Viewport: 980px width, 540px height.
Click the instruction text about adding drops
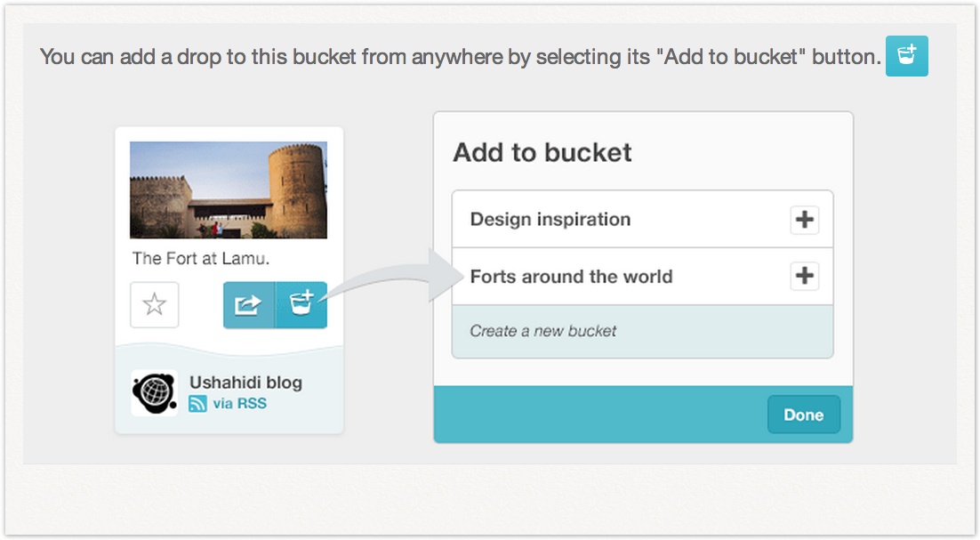[460, 57]
